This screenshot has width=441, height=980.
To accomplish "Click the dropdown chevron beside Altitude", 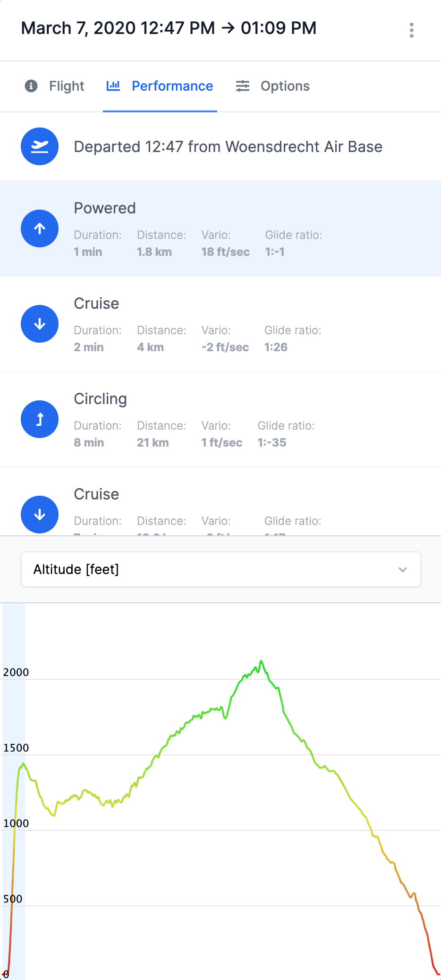I will click(x=403, y=569).
